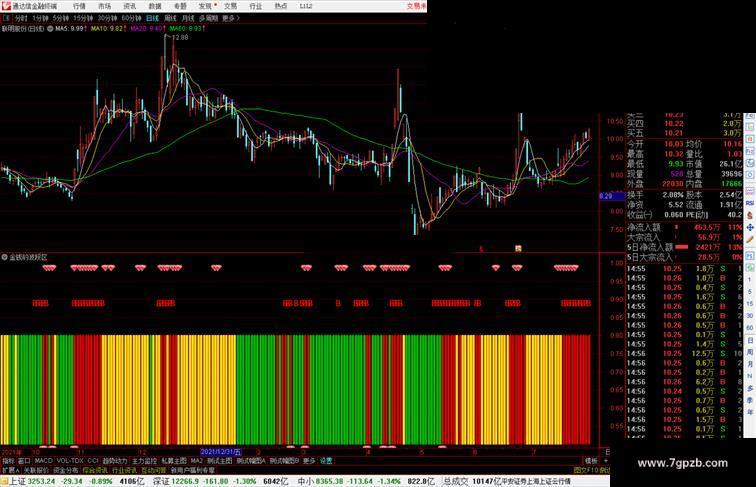Open the 市场 menu
Viewport: 756px width, 487px height.
click(104, 6)
